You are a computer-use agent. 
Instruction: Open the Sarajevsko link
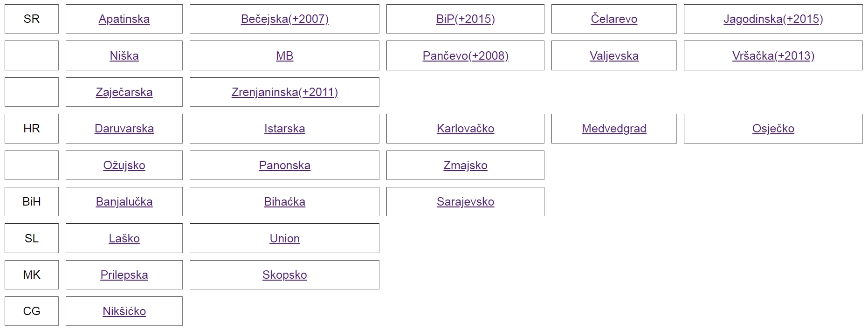point(465,202)
